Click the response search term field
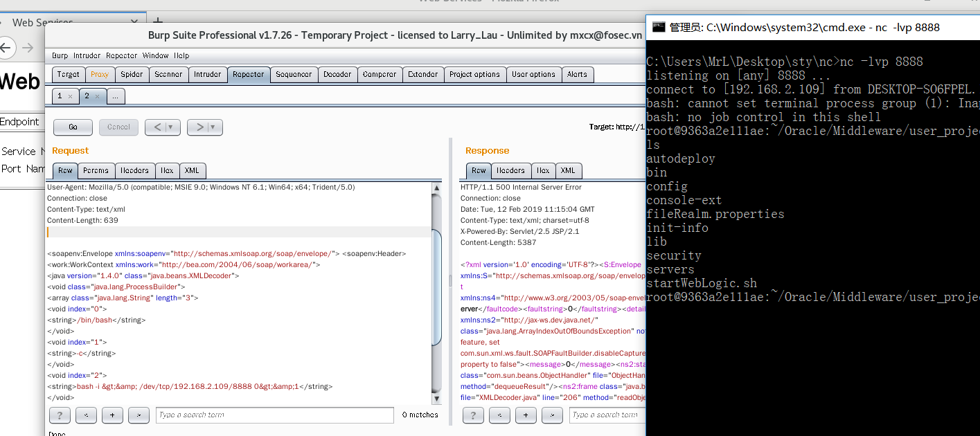The image size is (980, 436). [607, 415]
